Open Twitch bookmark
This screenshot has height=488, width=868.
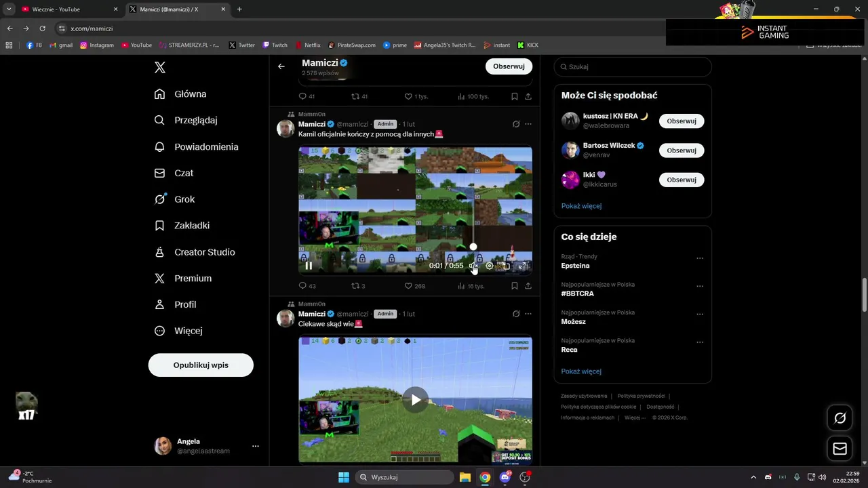tap(275, 45)
